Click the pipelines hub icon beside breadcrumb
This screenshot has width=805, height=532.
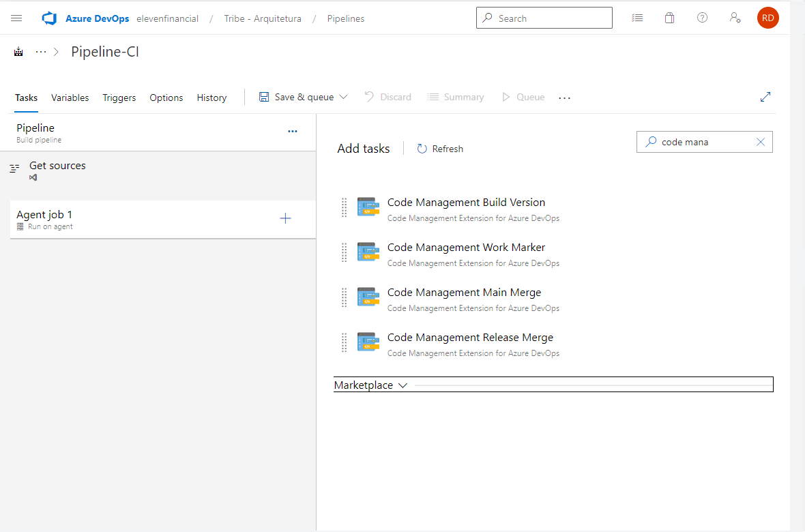coord(18,52)
